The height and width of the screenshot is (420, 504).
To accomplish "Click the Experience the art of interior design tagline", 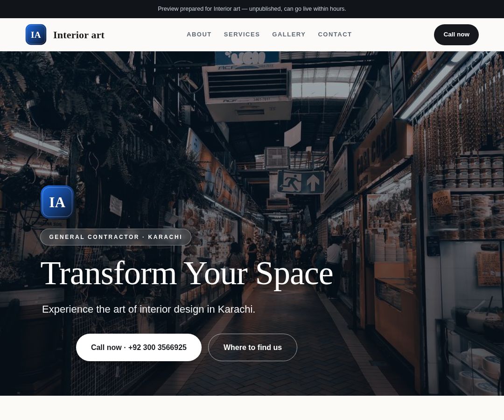I will pyautogui.click(x=148, y=309).
